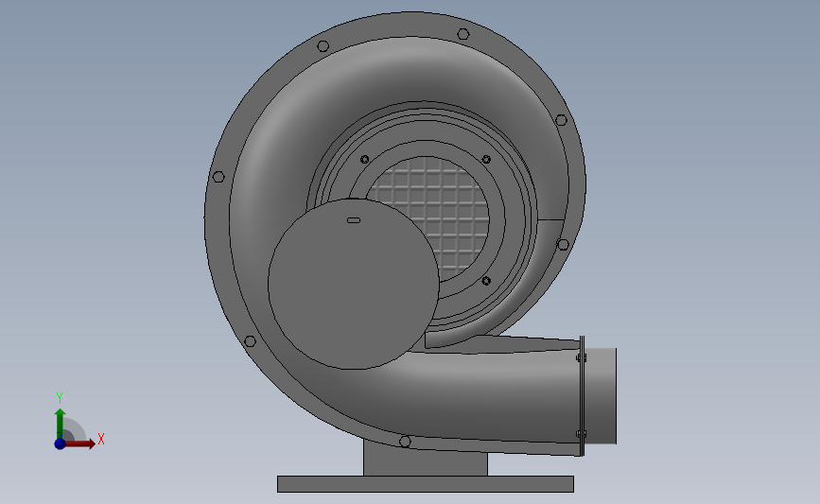Click the blue Z axis ball of the triad
Image resolution: width=820 pixels, height=504 pixels.
click(x=60, y=443)
